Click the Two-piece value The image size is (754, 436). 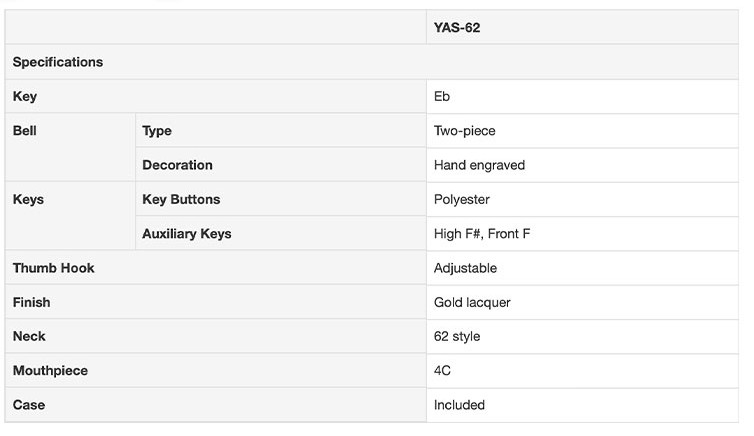pyautogui.click(x=464, y=131)
